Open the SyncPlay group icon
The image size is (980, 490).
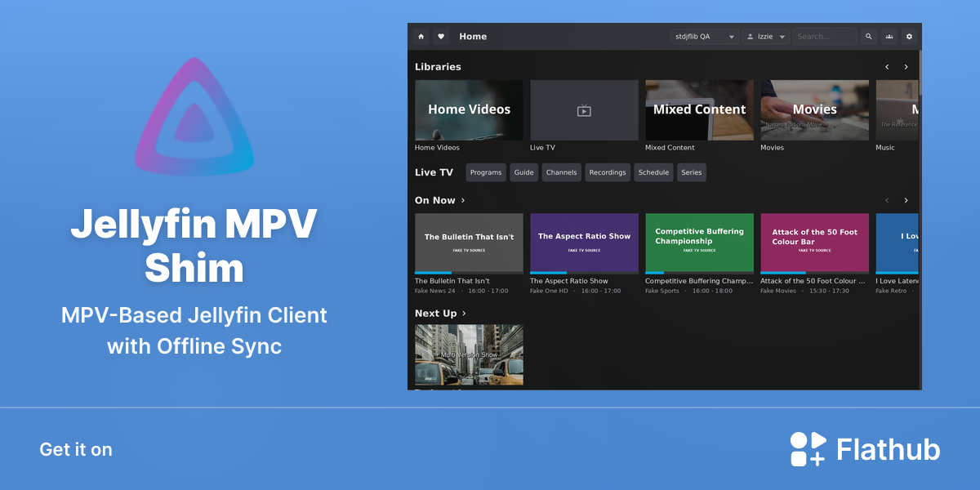(x=889, y=37)
